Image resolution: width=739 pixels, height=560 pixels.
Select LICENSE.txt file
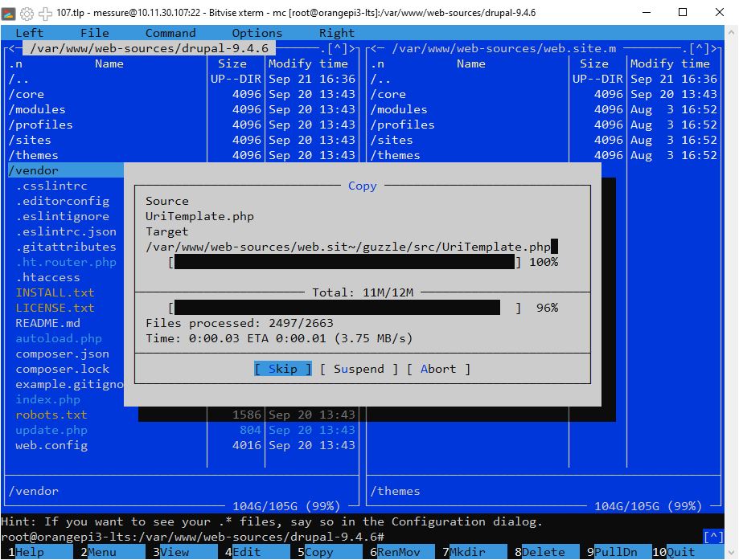point(55,308)
